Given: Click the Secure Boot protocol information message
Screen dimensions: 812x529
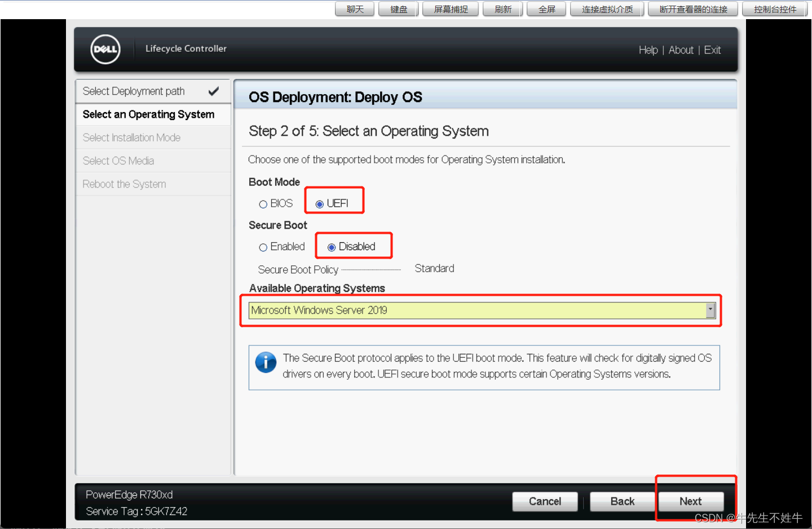Looking at the screenshot, I should pyautogui.click(x=497, y=366).
